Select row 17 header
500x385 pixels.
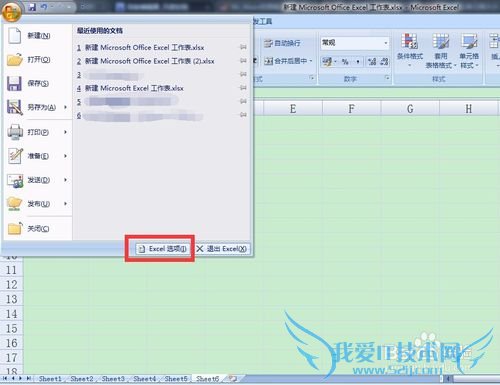(11, 358)
